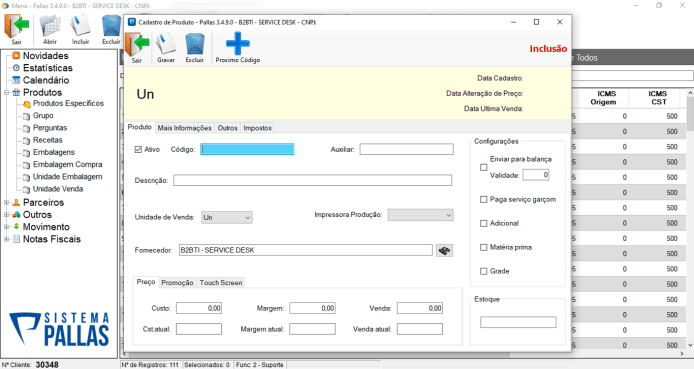
Task: Select Embalagens in the Produtos tree
Action: coord(54,152)
